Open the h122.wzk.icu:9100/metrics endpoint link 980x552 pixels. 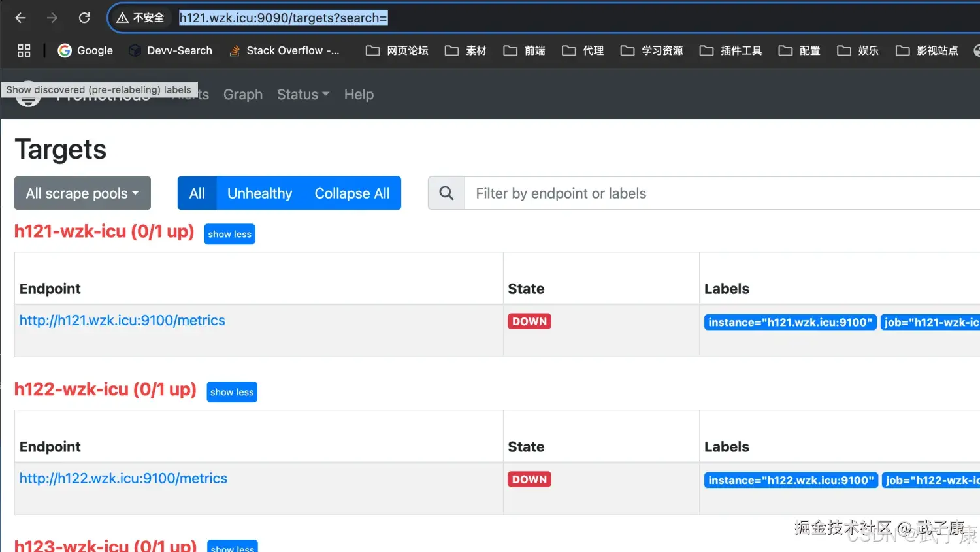pos(123,478)
